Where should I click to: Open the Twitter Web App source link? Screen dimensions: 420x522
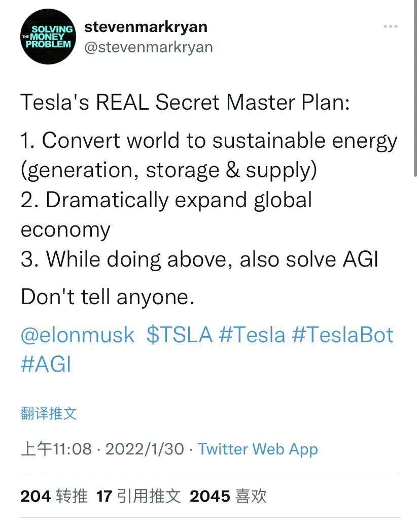258,449
